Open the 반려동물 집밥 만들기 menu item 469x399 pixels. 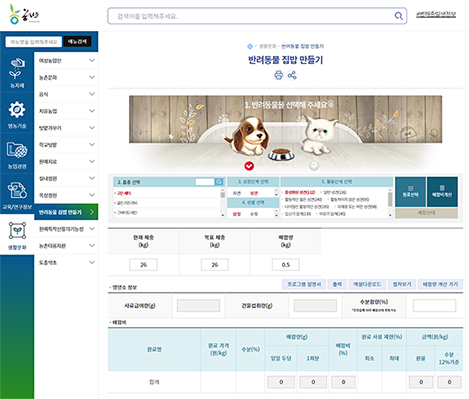(66, 212)
